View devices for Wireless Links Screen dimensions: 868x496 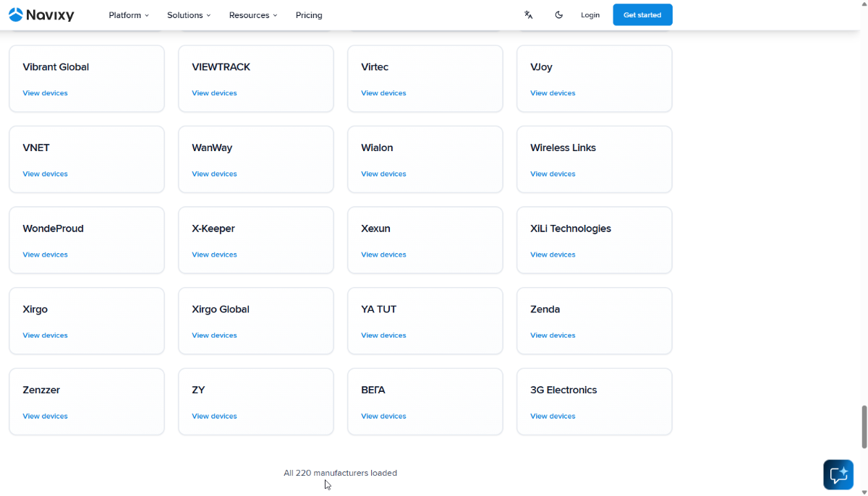pyautogui.click(x=553, y=174)
